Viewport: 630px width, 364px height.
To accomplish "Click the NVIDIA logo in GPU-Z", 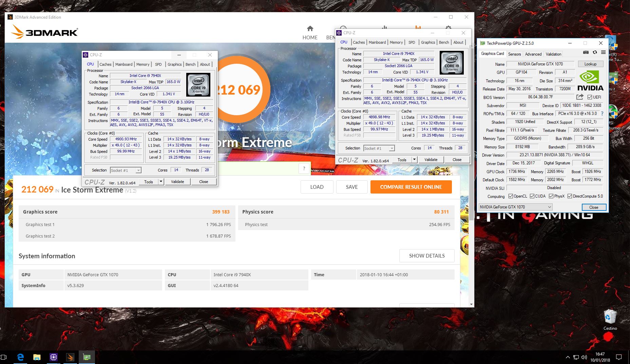I will (590, 81).
